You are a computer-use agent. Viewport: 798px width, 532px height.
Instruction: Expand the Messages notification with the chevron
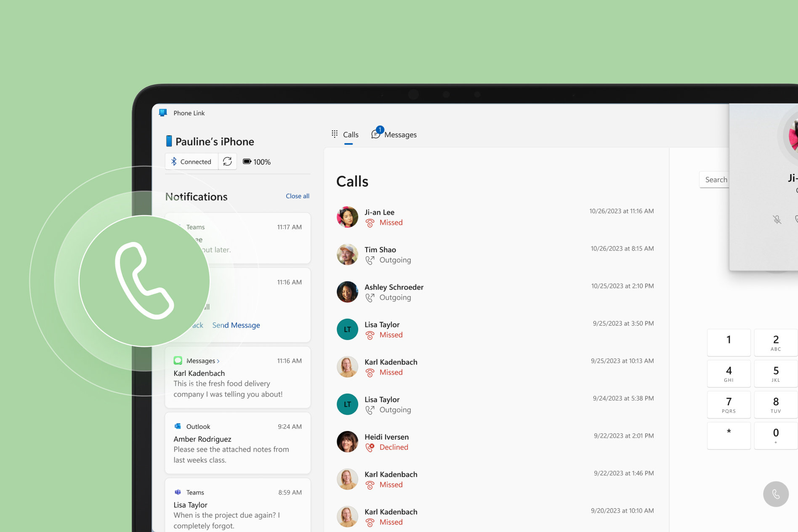[218, 361]
